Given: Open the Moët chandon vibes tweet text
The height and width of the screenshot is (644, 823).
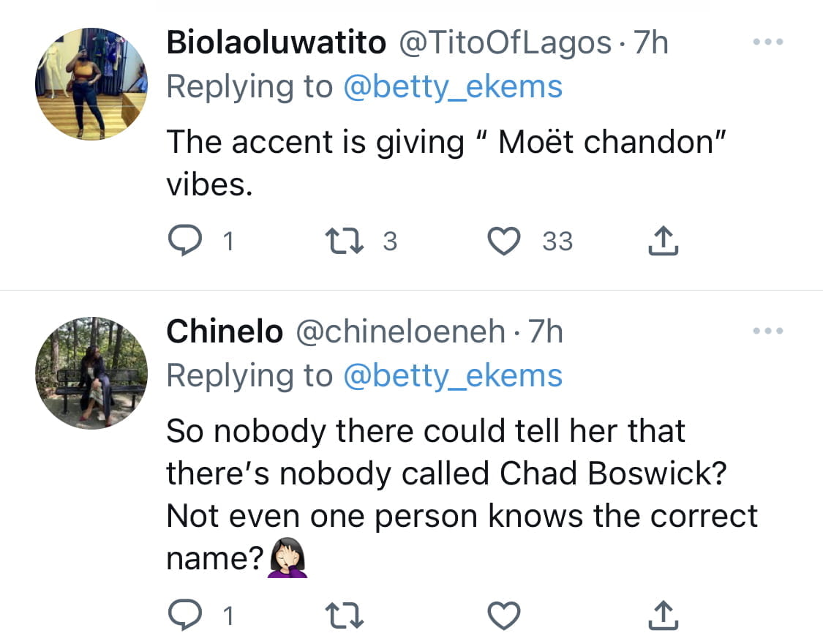Looking at the screenshot, I should 446,163.
